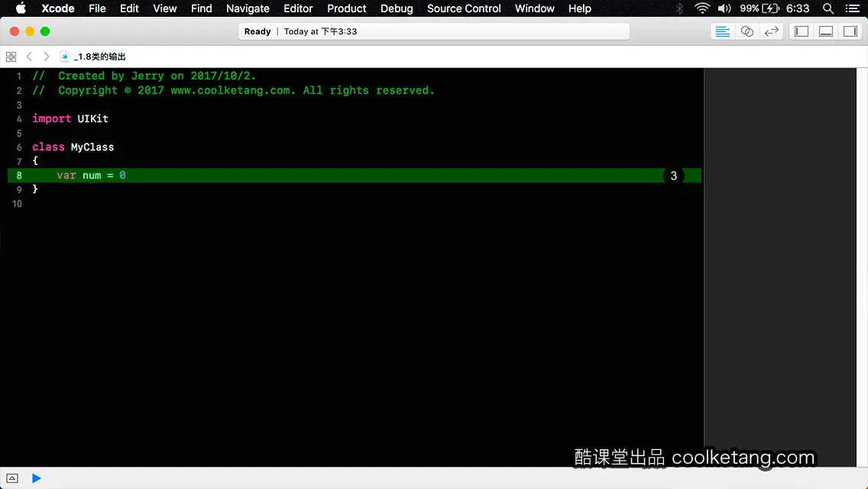The image size is (868, 489).
Task: Open the Window menu
Action: (x=534, y=8)
